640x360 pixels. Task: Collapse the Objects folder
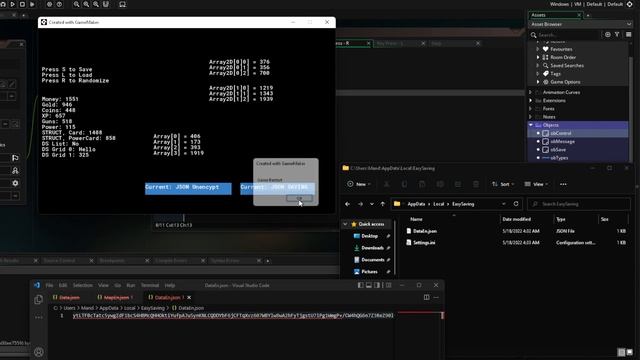pos(531,125)
